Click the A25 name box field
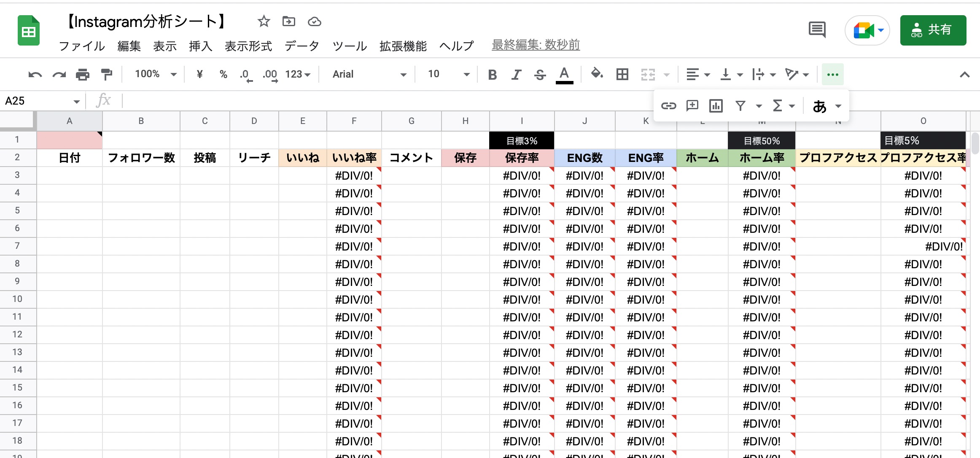 [x=38, y=101]
